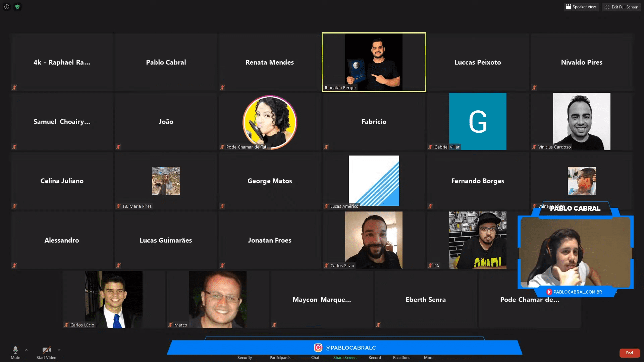
Task: Start Share Screen
Action: tap(345, 358)
